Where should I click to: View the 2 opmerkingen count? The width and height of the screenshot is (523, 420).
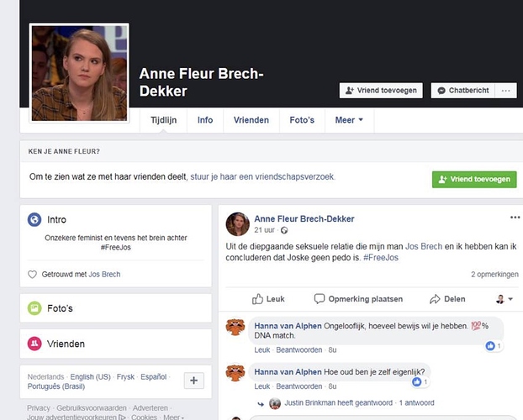494,275
